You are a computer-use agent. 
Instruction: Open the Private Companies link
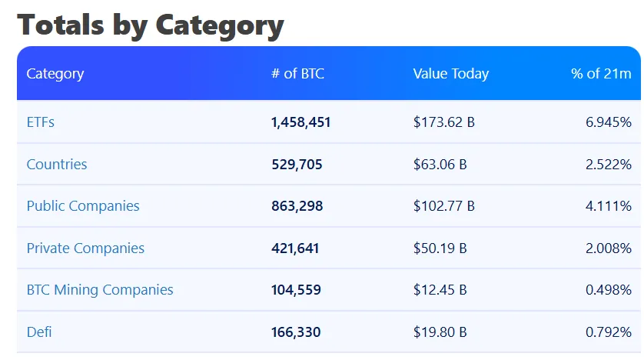point(85,248)
